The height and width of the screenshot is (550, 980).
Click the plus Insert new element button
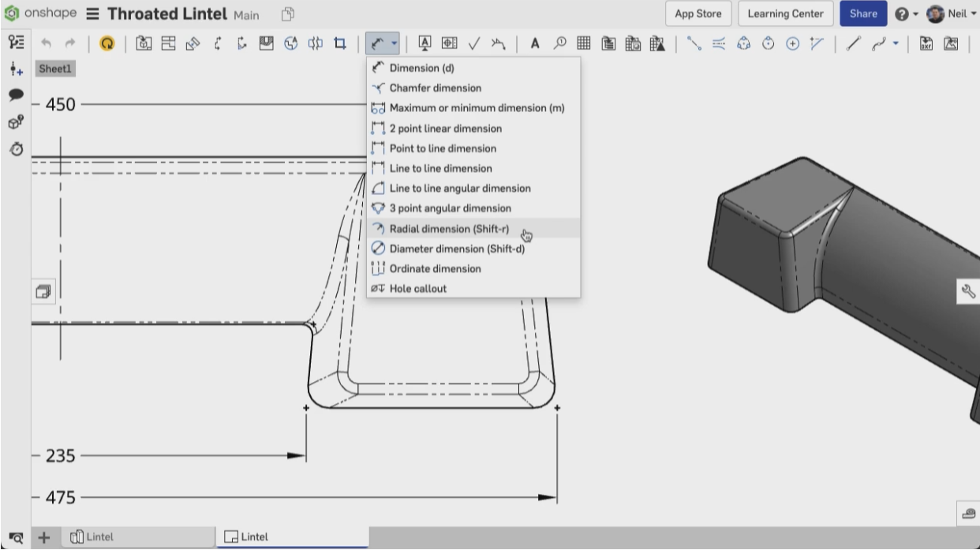44,537
